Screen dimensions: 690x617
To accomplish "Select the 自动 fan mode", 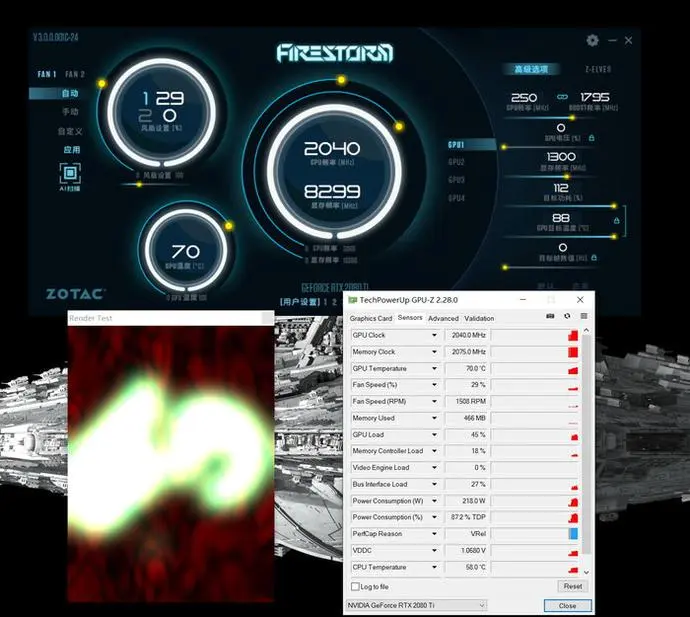I will [x=70, y=93].
